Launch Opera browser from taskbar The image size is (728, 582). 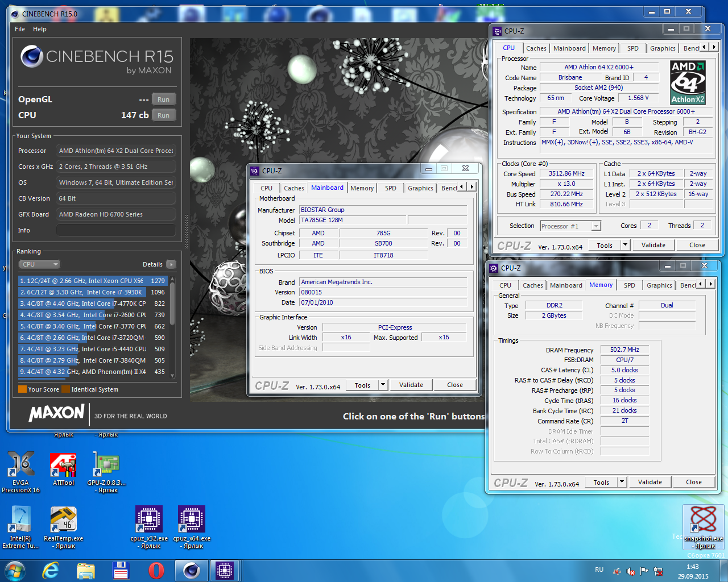point(156,571)
